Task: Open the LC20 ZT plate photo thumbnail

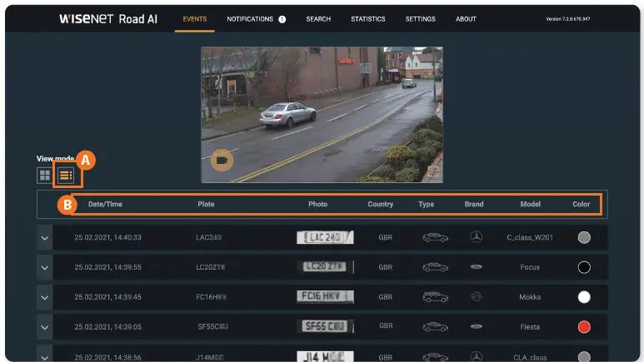Action: tap(325, 267)
